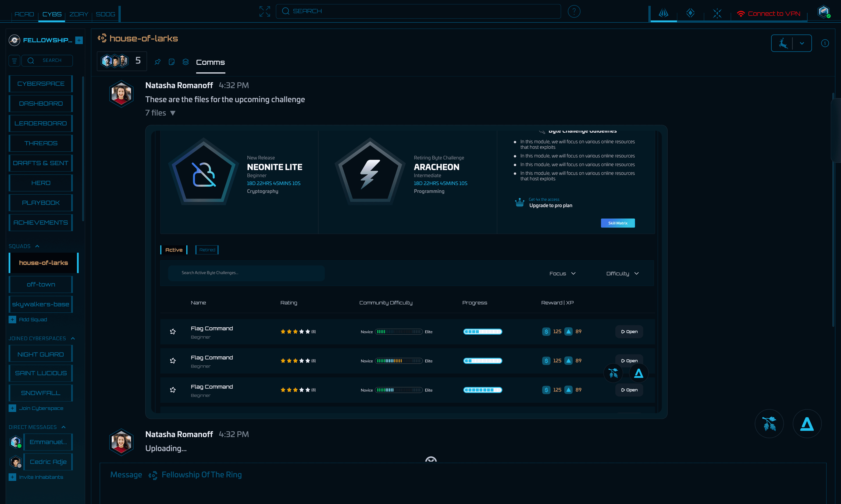Open the Difficulty dropdown
This screenshot has width=841, height=504.
[622, 273]
